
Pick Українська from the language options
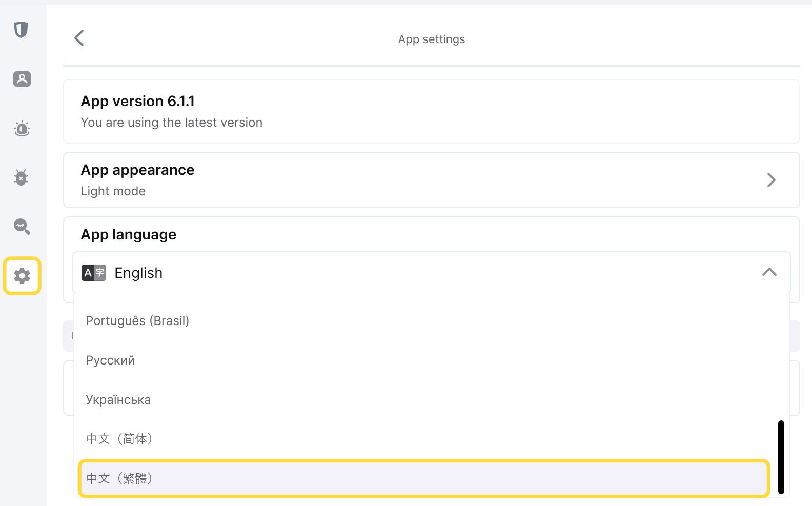[x=118, y=400]
